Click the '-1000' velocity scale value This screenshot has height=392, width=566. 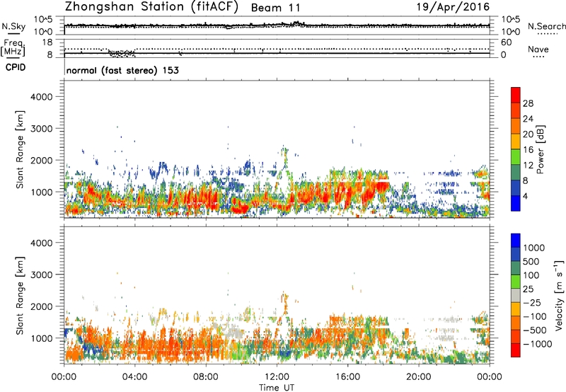(538, 344)
